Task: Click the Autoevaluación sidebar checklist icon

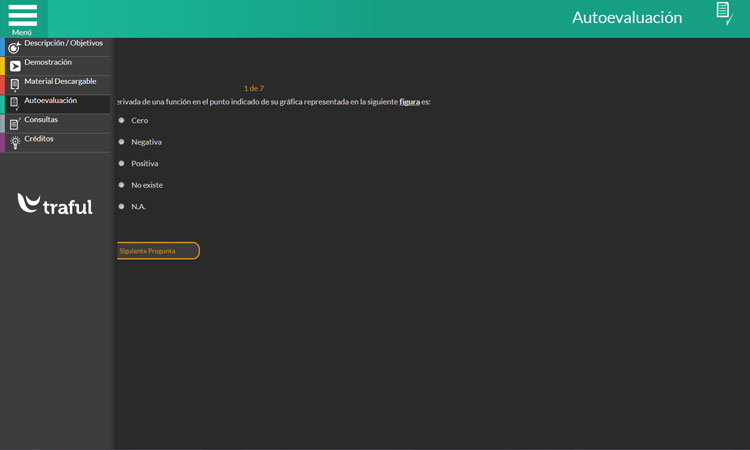Action: (14, 104)
